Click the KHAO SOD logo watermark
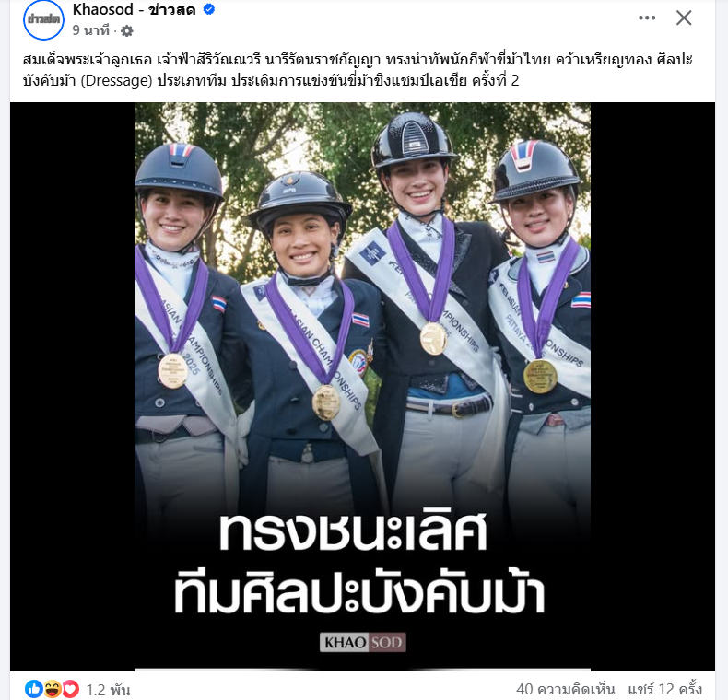Image resolution: width=728 pixels, height=700 pixels. 362,642
